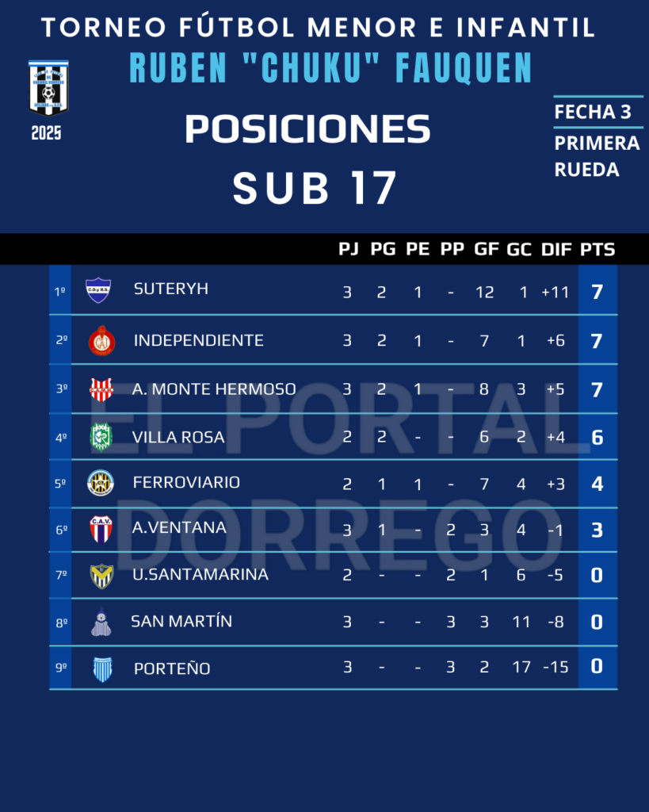The image size is (649, 812).
Task: Select the A. Monte Hermoso crest
Action: (x=101, y=389)
